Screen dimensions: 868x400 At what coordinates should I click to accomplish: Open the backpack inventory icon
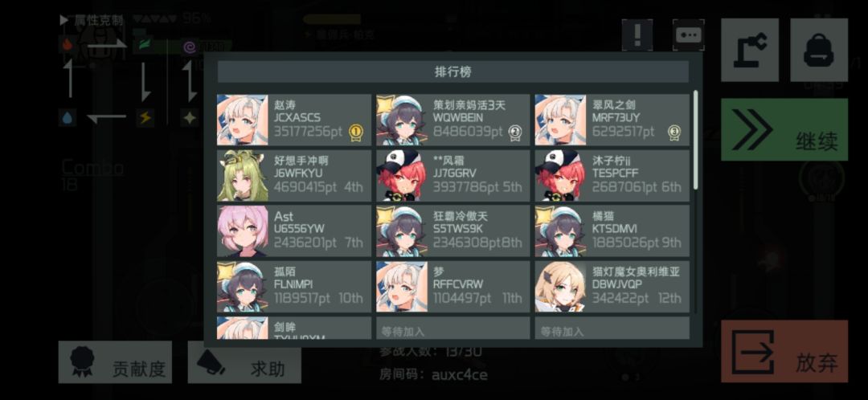pos(819,50)
